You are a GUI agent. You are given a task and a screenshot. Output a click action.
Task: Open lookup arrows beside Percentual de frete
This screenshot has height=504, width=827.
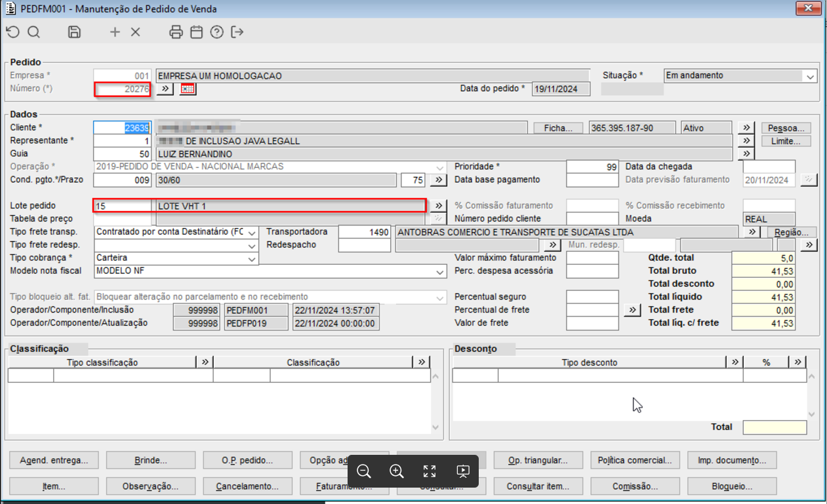632,310
